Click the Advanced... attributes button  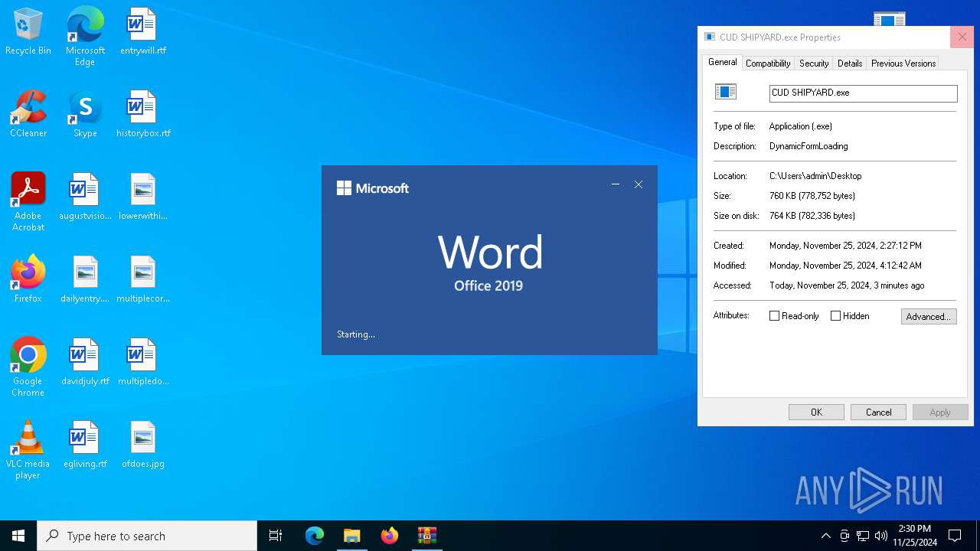click(929, 317)
